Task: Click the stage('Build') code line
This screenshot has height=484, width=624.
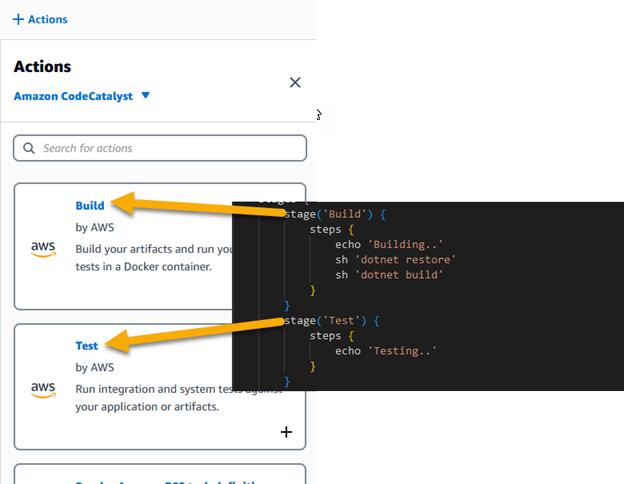Action: [x=335, y=214]
